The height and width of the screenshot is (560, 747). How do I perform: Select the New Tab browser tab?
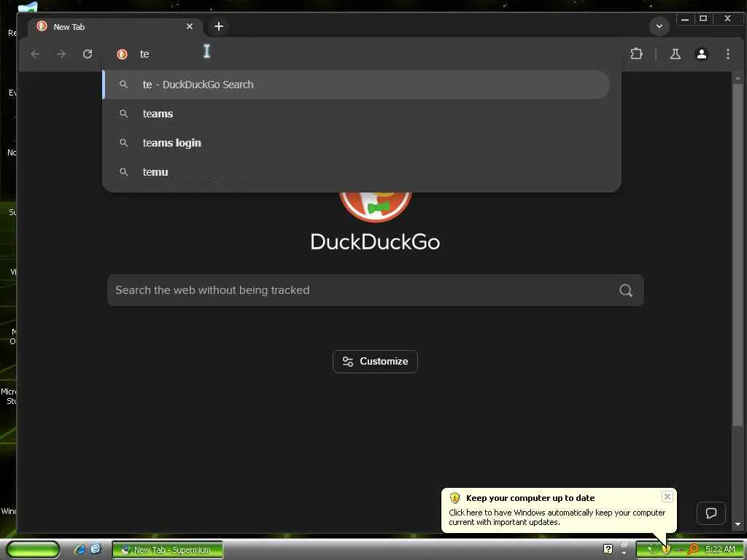coord(115,27)
